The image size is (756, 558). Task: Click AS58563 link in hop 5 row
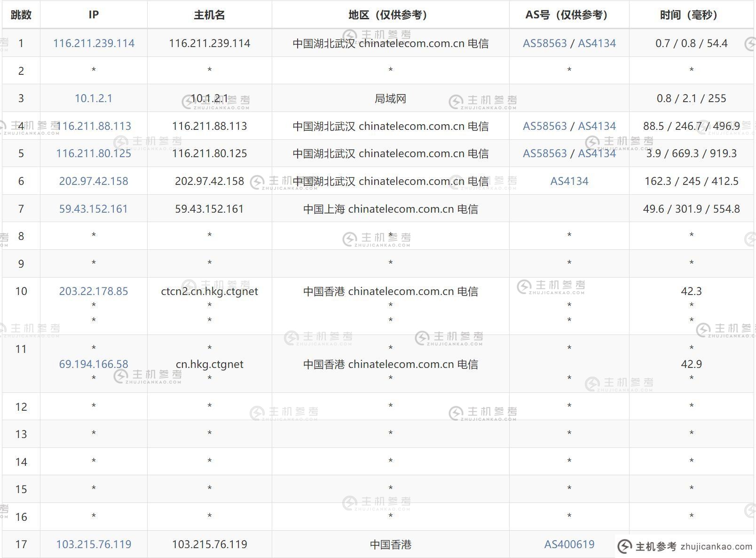pyautogui.click(x=545, y=153)
